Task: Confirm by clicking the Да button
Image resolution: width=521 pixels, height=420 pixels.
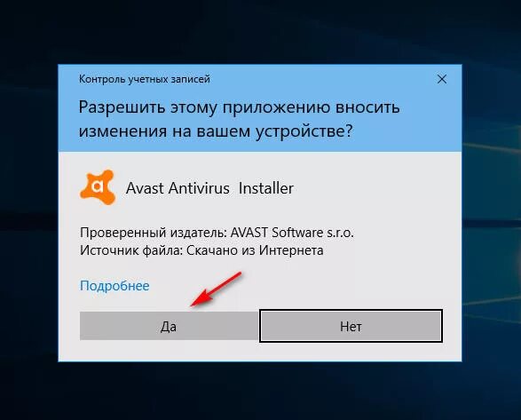Action: click(169, 326)
